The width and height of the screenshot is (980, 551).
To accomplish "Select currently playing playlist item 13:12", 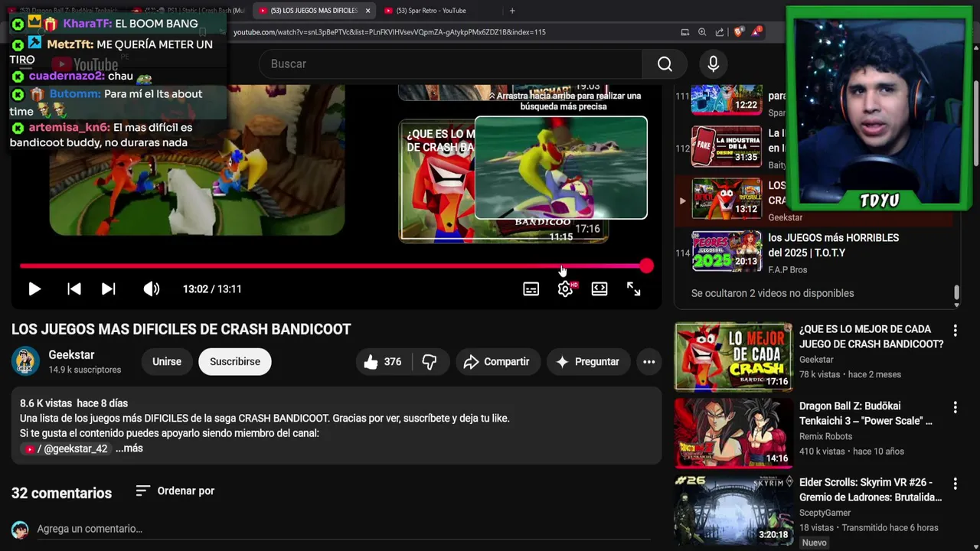I will click(727, 199).
